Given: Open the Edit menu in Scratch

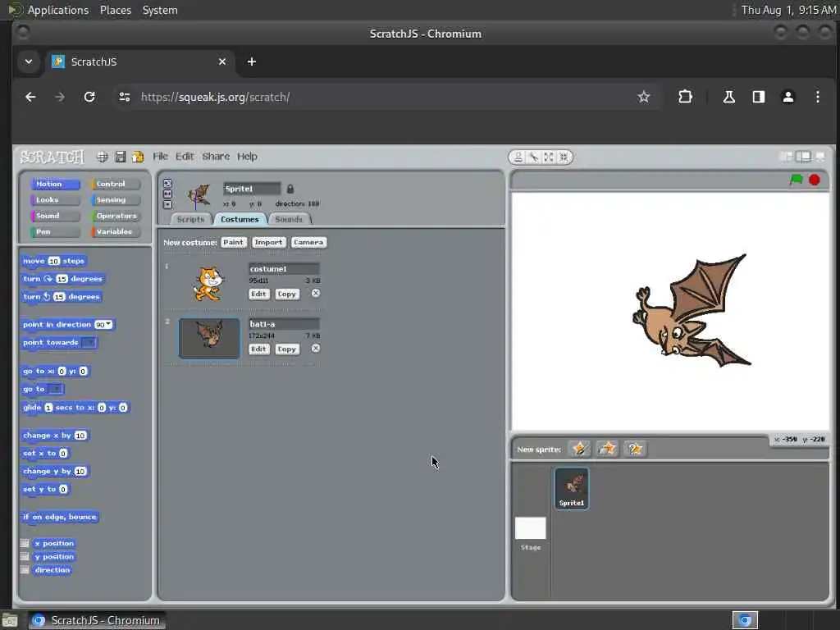Looking at the screenshot, I should 185,157.
